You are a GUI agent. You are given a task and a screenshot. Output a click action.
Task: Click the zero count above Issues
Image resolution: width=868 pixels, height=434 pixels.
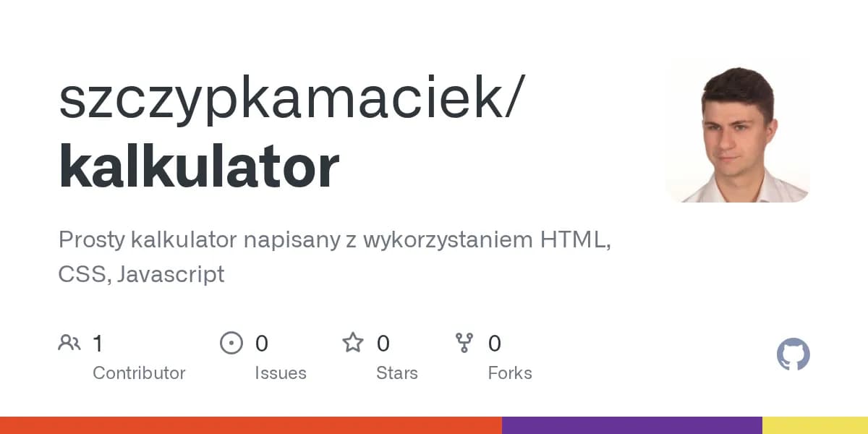tap(261, 344)
